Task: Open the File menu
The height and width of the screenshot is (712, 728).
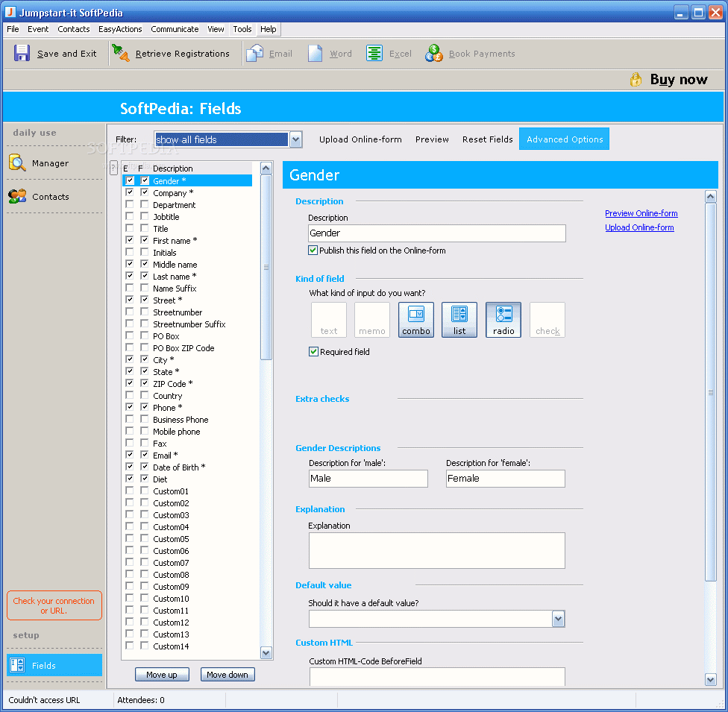Action: 13,29
